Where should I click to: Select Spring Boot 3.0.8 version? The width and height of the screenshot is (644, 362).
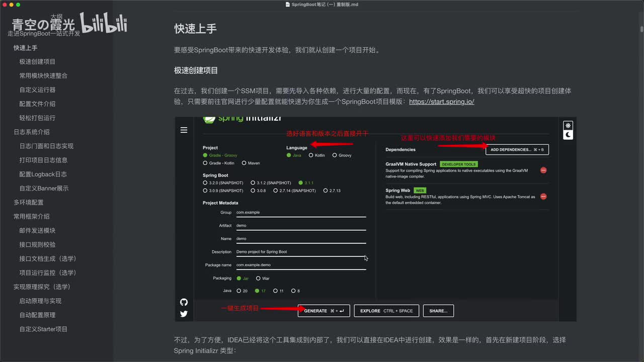[x=258, y=191]
